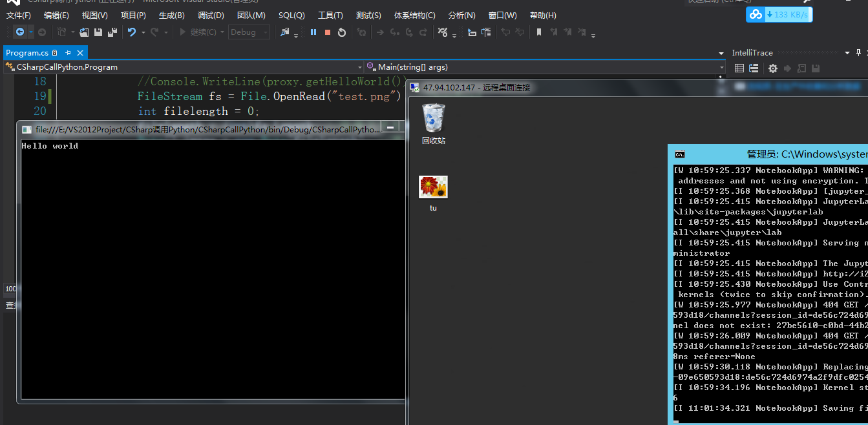Open the editor tab list dropdown arrow
This screenshot has width=868, height=425.
[x=722, y=54]
